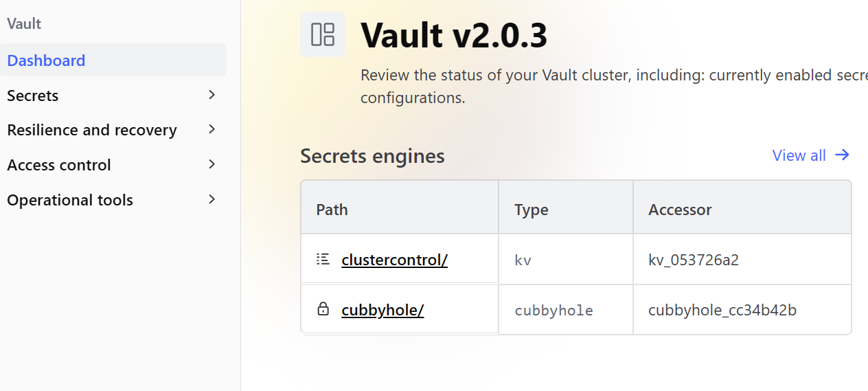Click the Path column header
The width and height of the screenshot is (868, 391).
coord(332,210)
